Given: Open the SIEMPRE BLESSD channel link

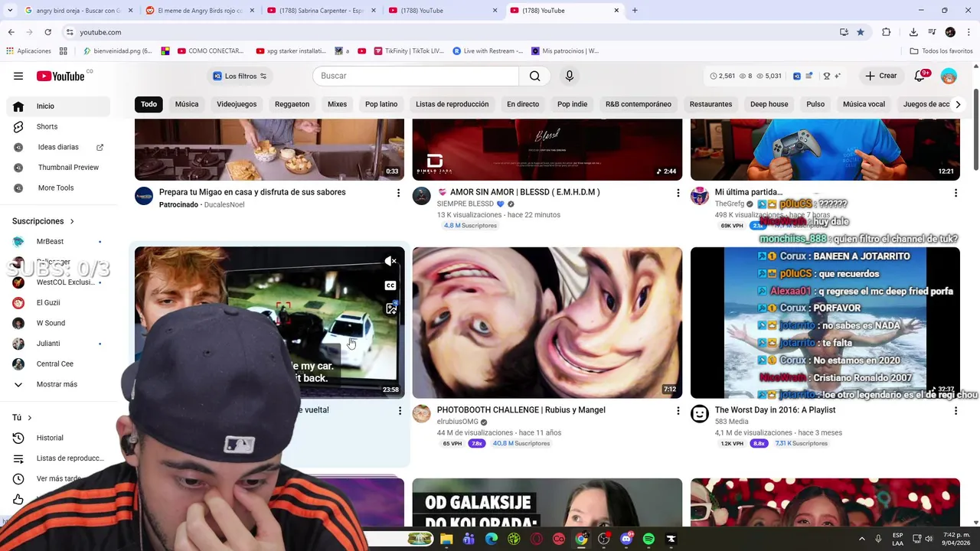Looking at the screenshot, I should pos(465,204).
